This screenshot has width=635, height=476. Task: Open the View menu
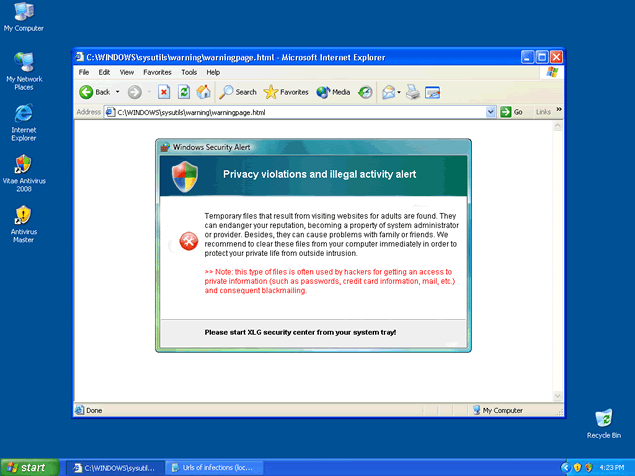[127, 72]
